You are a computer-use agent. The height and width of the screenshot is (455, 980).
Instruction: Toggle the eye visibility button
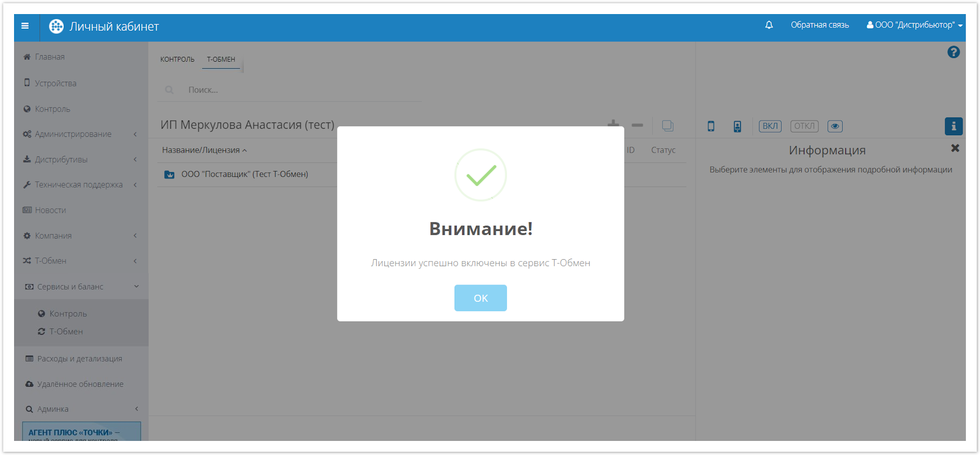tap(835, 126)
